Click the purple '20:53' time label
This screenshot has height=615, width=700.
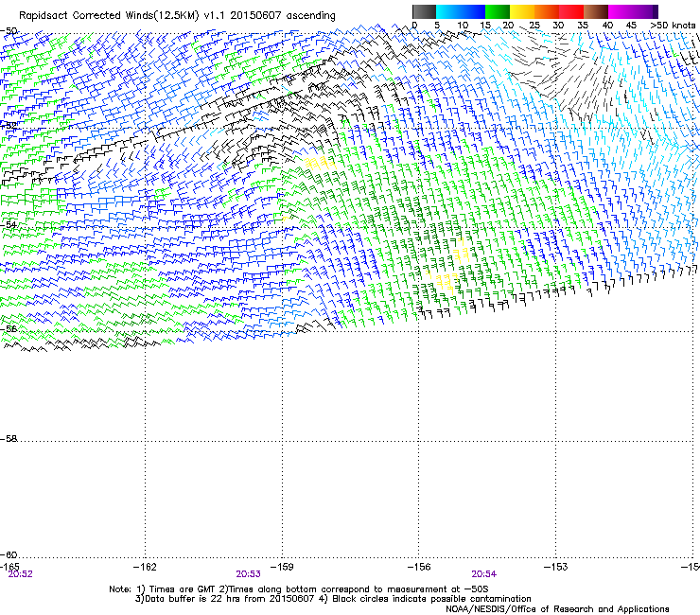(x=248, y=574)
